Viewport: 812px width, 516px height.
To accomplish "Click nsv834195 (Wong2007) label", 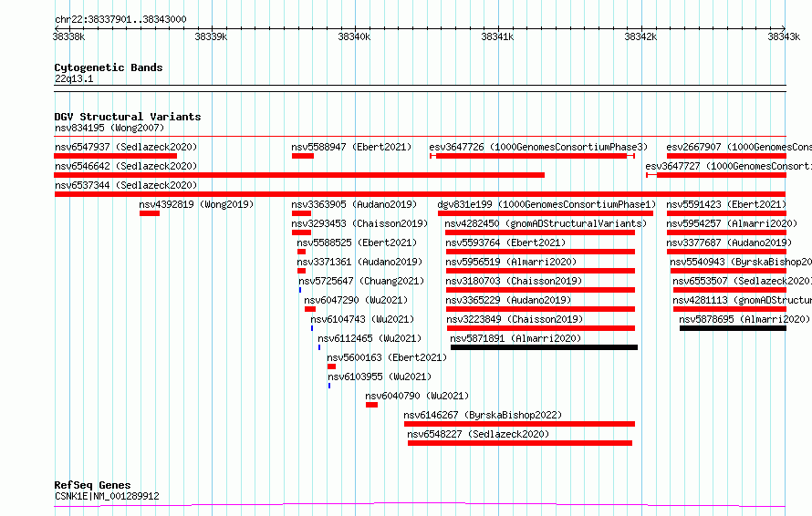I will coord(109,128).
